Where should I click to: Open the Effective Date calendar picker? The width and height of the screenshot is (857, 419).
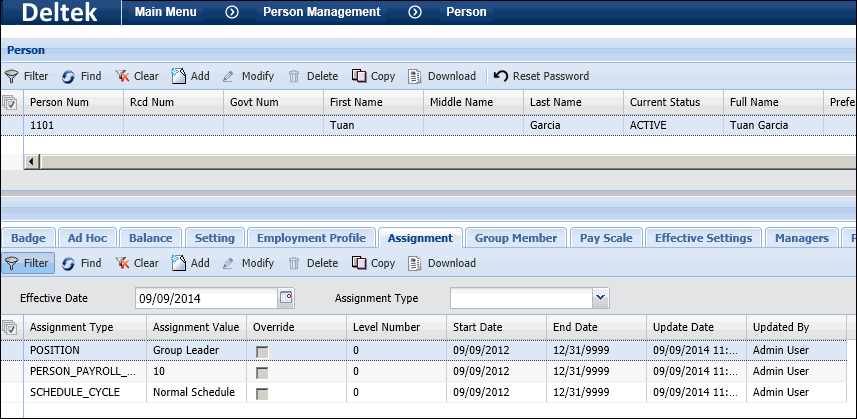pos(287,298)
